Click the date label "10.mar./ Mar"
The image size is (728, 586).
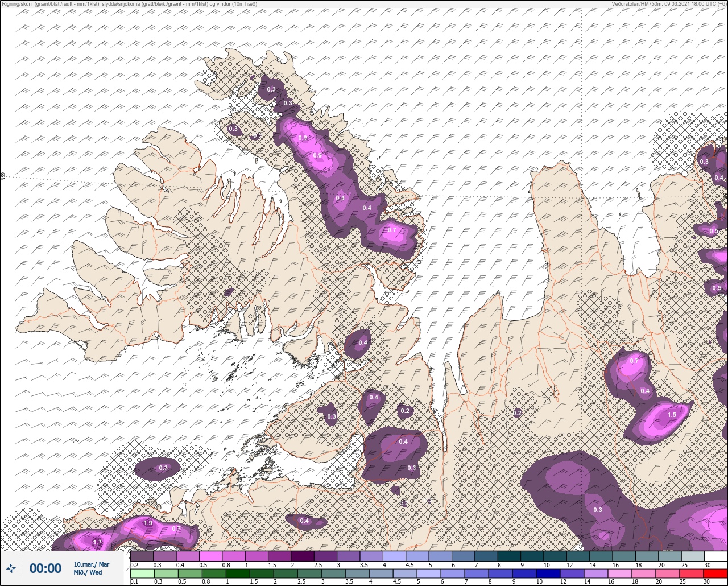click(x=92, y=564)
